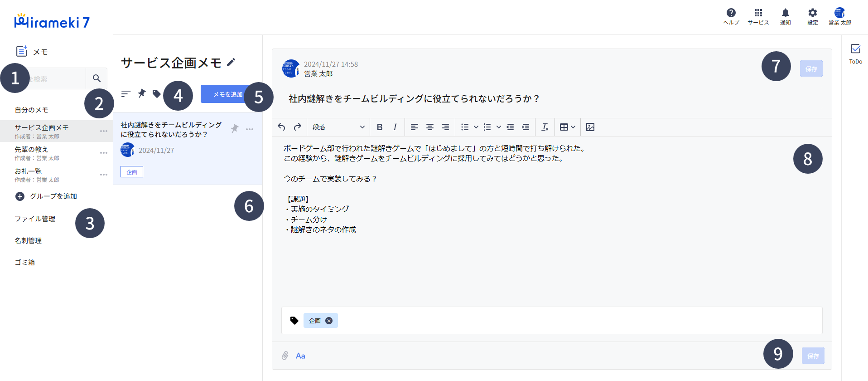
Task: Toggle bold text formatting
Action: [x=380, y=127]
